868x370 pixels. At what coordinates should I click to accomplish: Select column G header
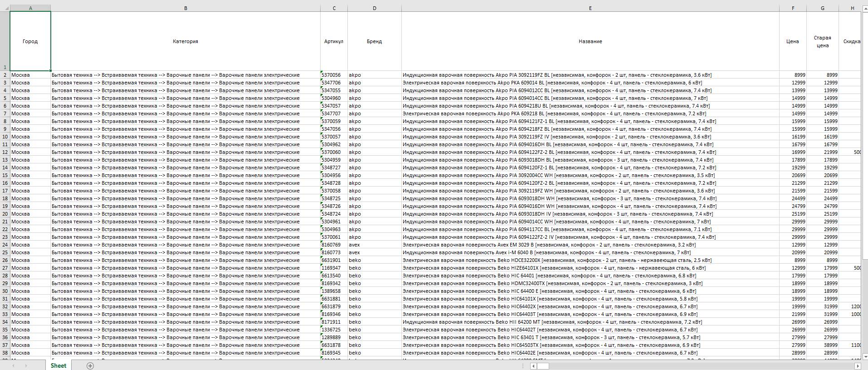(x=823, y=8)
